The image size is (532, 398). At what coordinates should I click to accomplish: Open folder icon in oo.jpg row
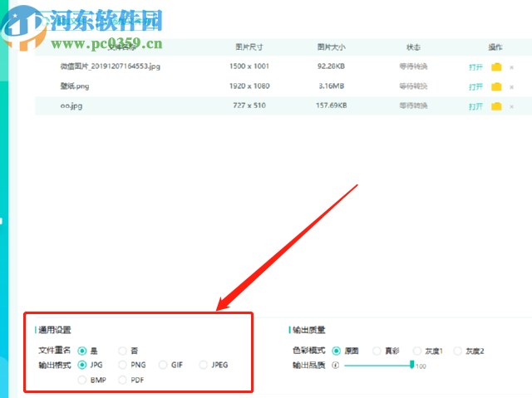[496, 106]
